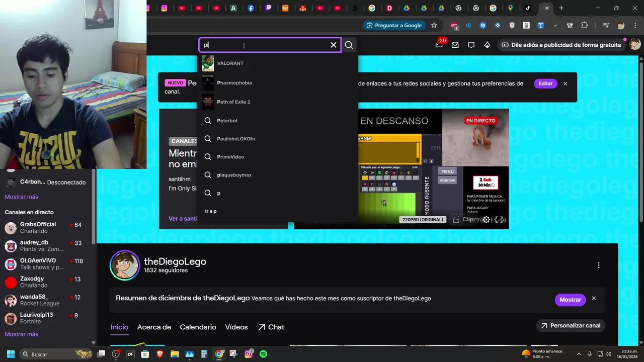
Task: Toggle fullscreen on the video player
Action: [x=499, y=220]
